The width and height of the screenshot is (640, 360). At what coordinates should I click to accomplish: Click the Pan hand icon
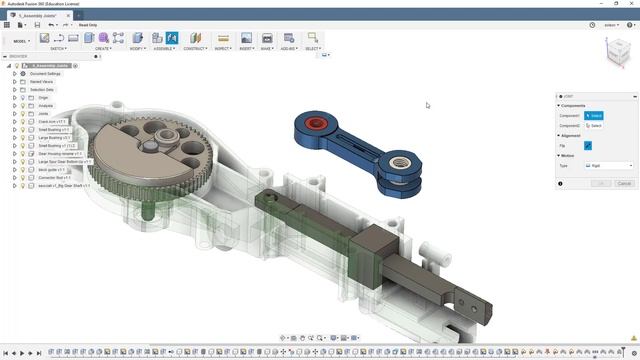point(302,338)
